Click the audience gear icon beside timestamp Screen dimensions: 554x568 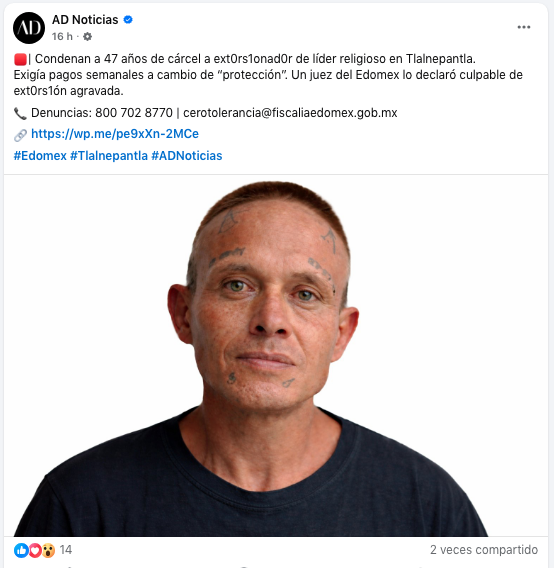(87, 37)
